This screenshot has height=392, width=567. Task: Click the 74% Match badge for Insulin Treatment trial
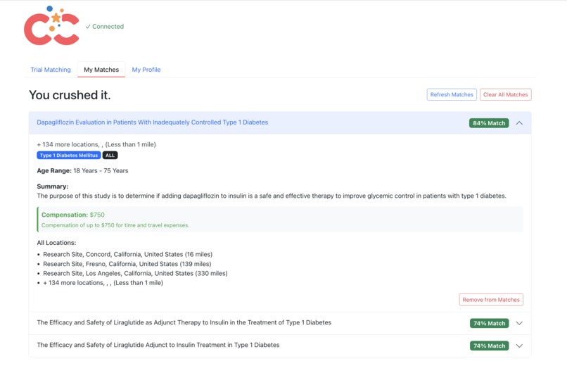click(x=489, y=346)
